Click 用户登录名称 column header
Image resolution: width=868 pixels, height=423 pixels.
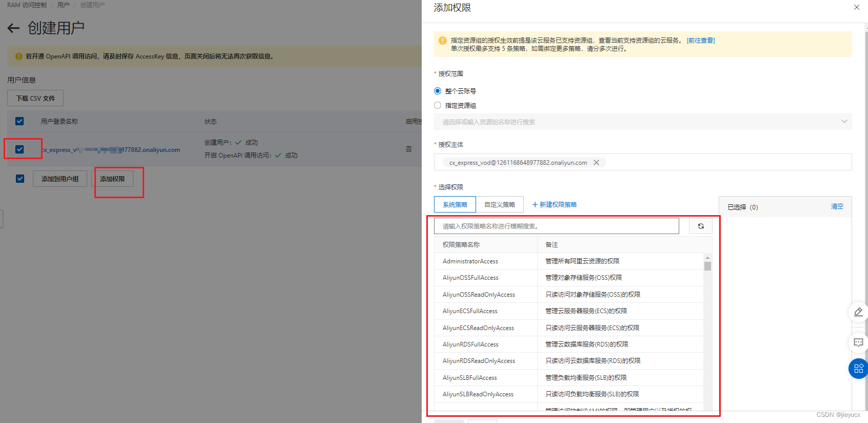(60, 122)
